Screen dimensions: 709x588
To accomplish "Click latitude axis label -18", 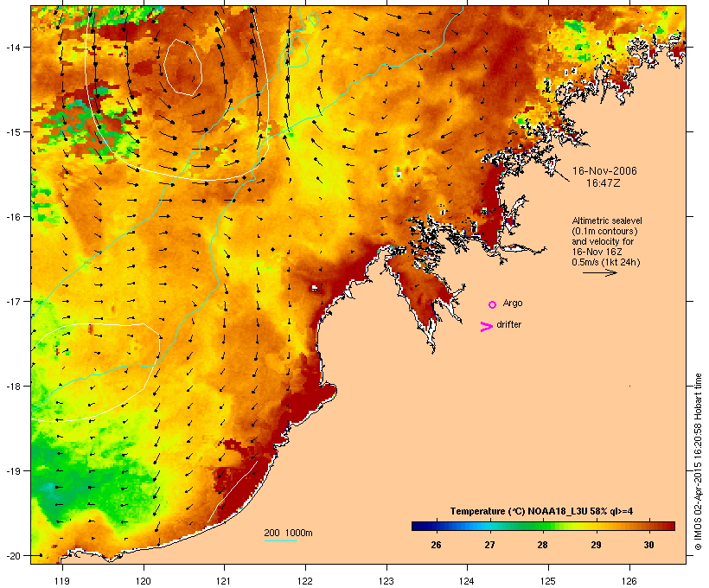I will click(x=12, y=387).
